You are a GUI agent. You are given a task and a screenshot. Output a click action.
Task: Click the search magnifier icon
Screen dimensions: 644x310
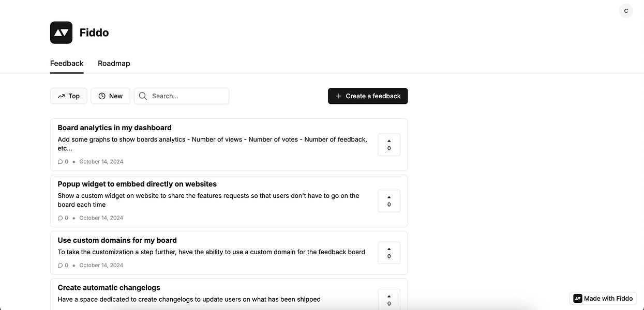143,96
